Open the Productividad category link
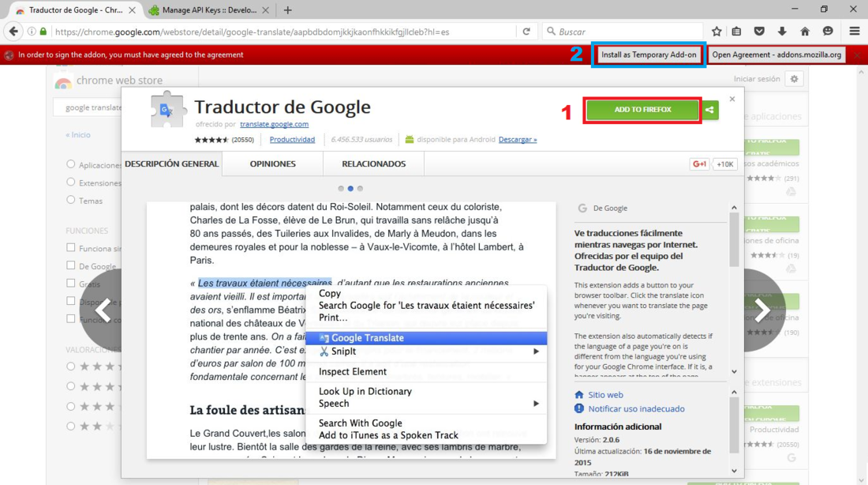The width and height of the screenshot is (868, 485). (292, 140)
